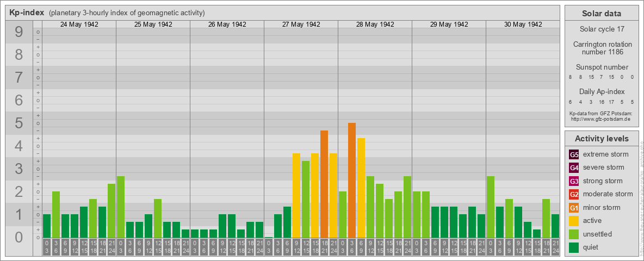Click the 25 May 0-3h unsettled bar

(121, 207)
